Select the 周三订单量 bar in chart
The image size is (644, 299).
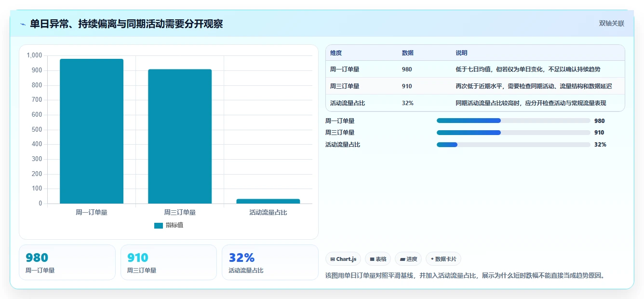coord(180,136)
